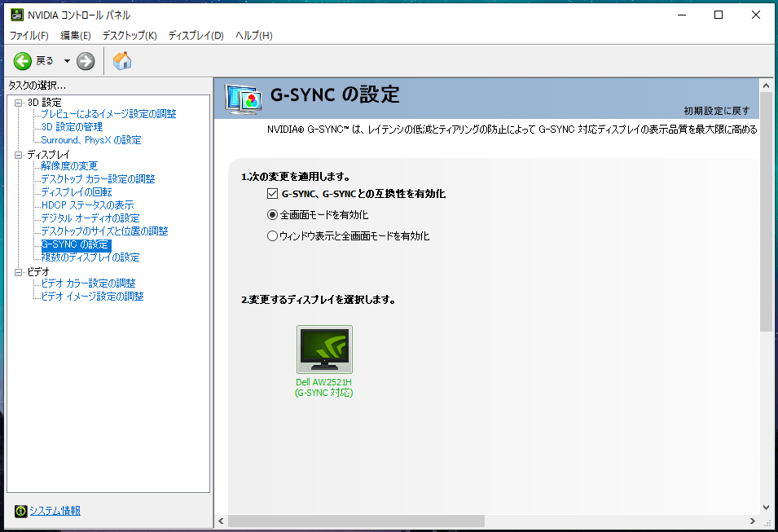This screenshot has width=778, height=532.
Task: Click the G-SYNC の設定 header monitor icon
Action: point(243,99)
